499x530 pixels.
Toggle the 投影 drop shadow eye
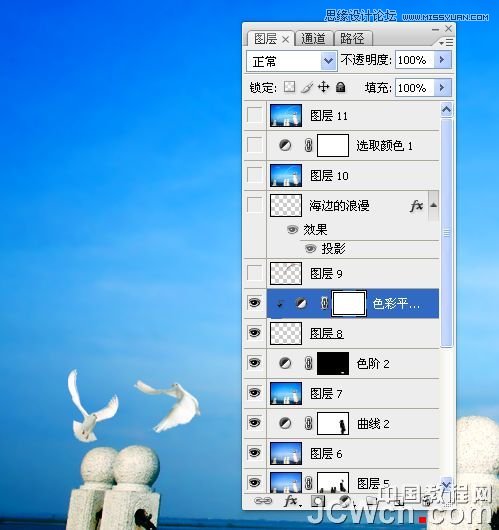[310, 249]
